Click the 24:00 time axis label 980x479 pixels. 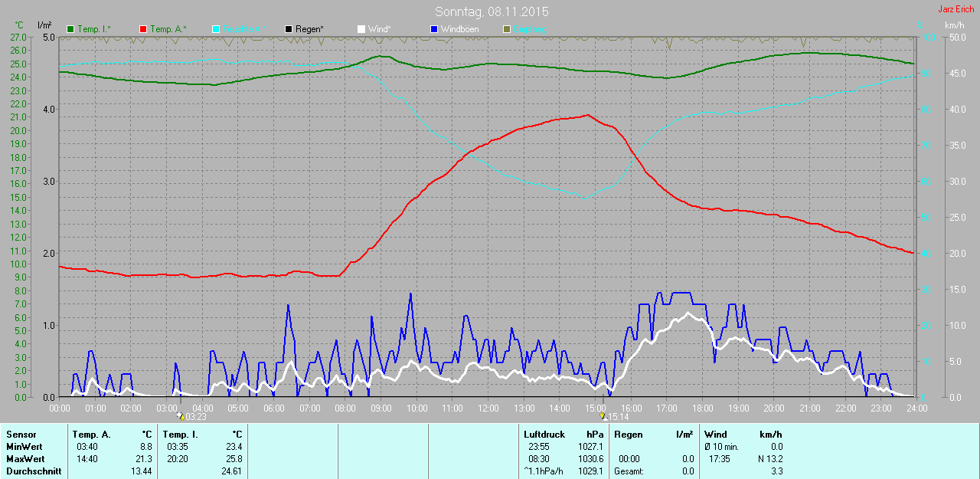tap(916, 408)
